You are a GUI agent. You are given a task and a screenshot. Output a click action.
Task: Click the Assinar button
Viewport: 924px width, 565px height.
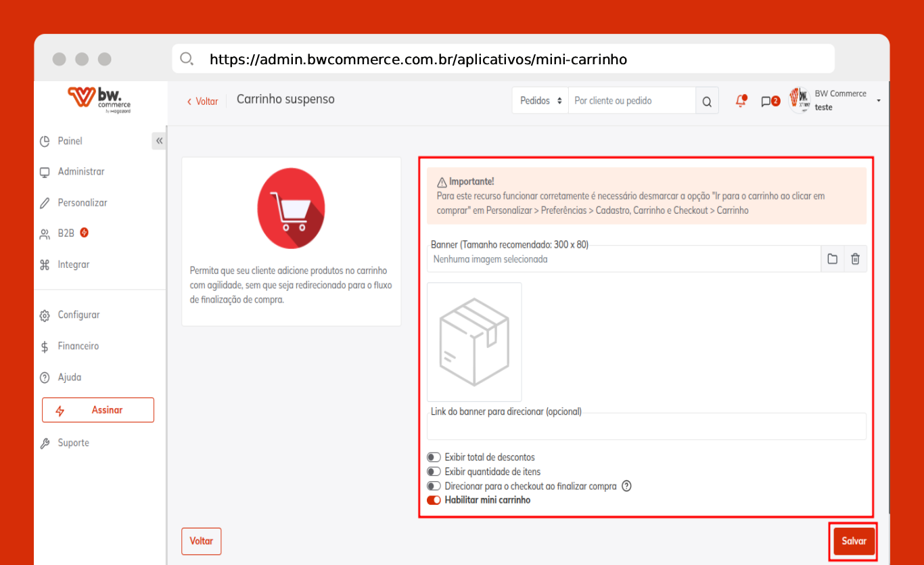98,410
